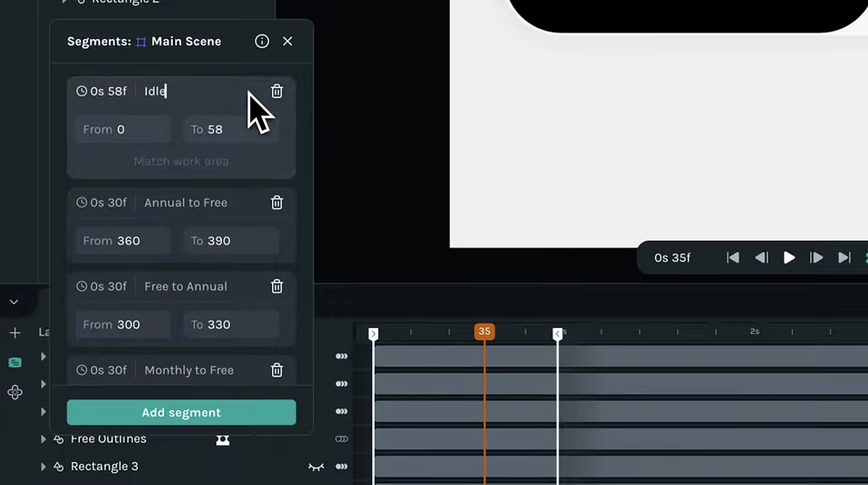Close the Segments panel
868x485 pixels.
click(x=287, y=42)
